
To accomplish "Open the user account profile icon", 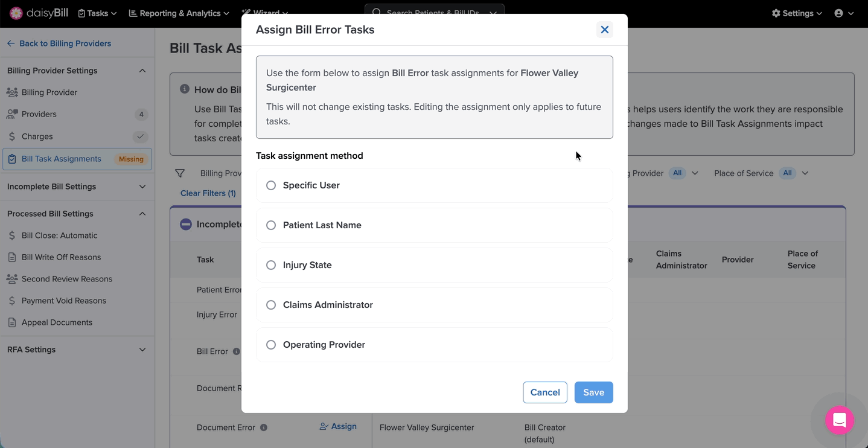I will (838, 13).
